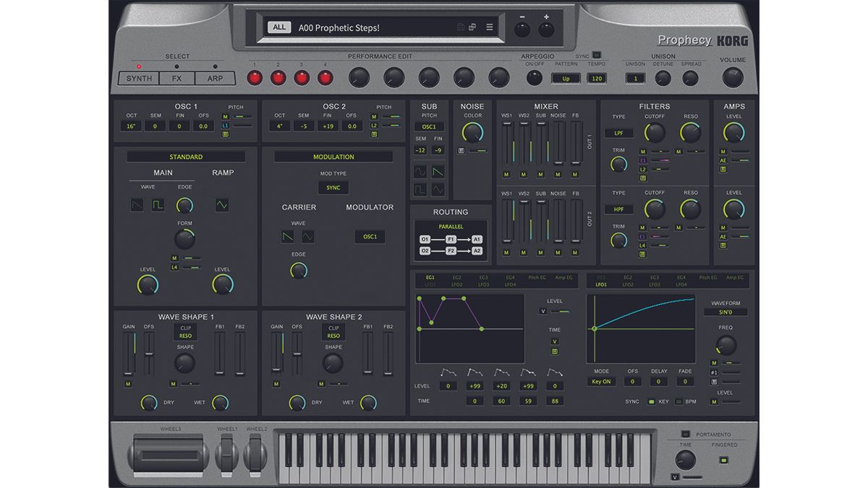Image resolution: width=868 pixels, height=488 pixels.
Task: Switch to the FX select tab
Action: point(176,78)
